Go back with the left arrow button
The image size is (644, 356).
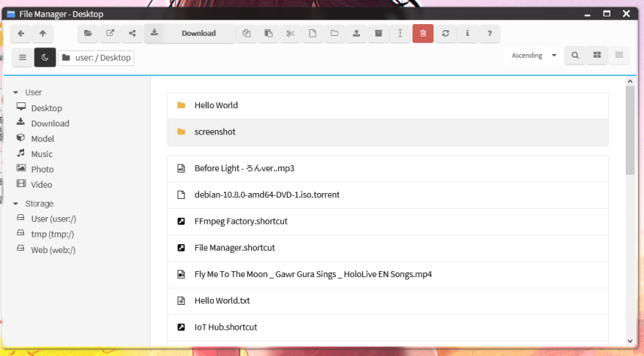coord(21,33)
